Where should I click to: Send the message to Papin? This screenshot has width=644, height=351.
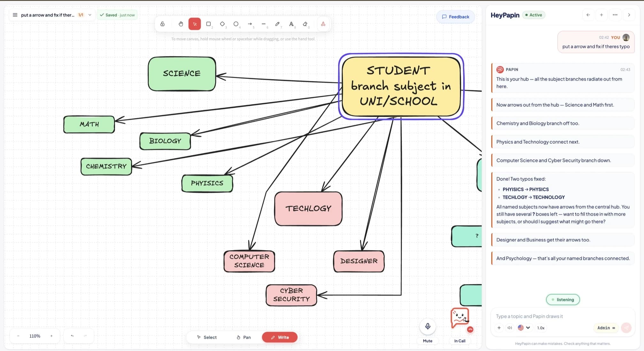click(x=626, y=328)
